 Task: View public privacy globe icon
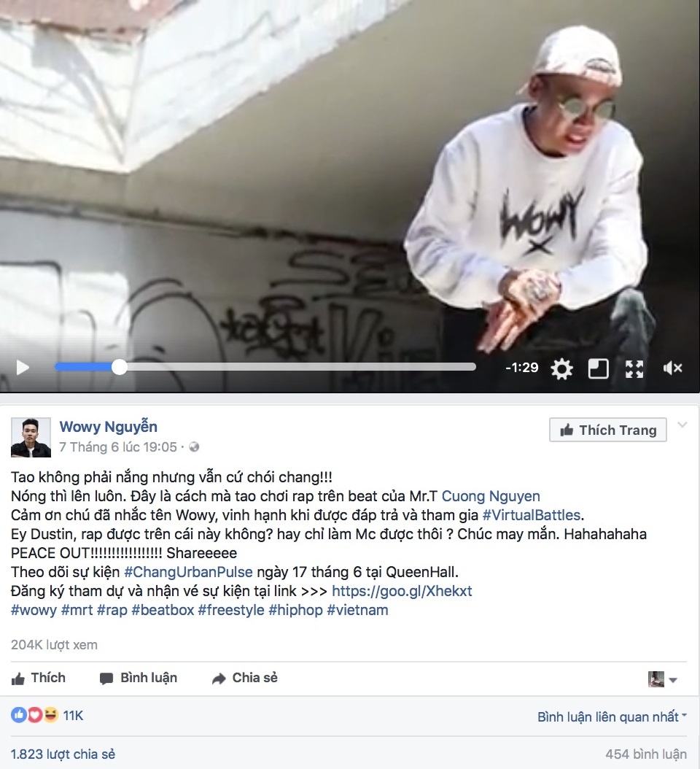pos(194,447)
